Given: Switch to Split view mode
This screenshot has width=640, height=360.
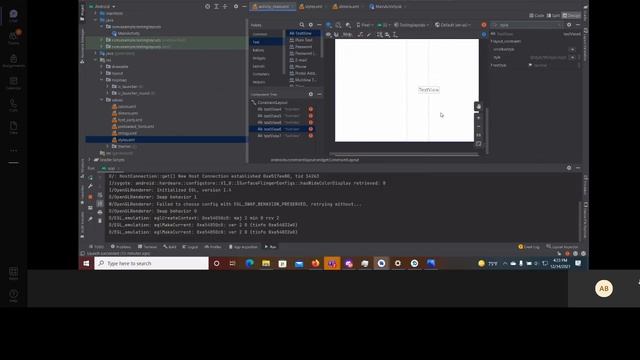Looking at the screenshot, I should pyautogui.click(x=553, y=16).
